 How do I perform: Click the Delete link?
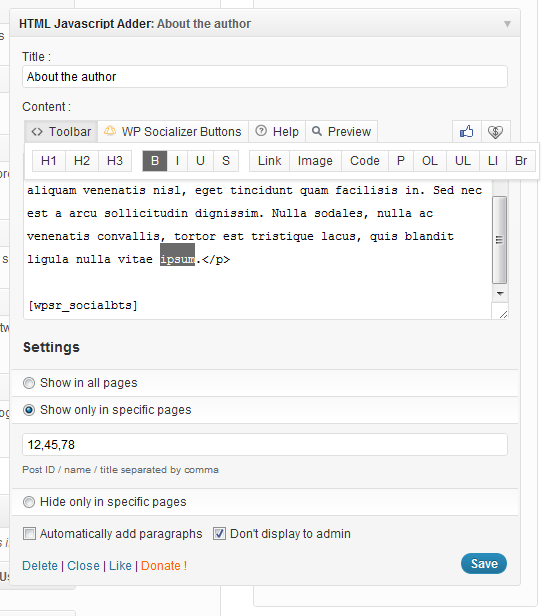40,566
